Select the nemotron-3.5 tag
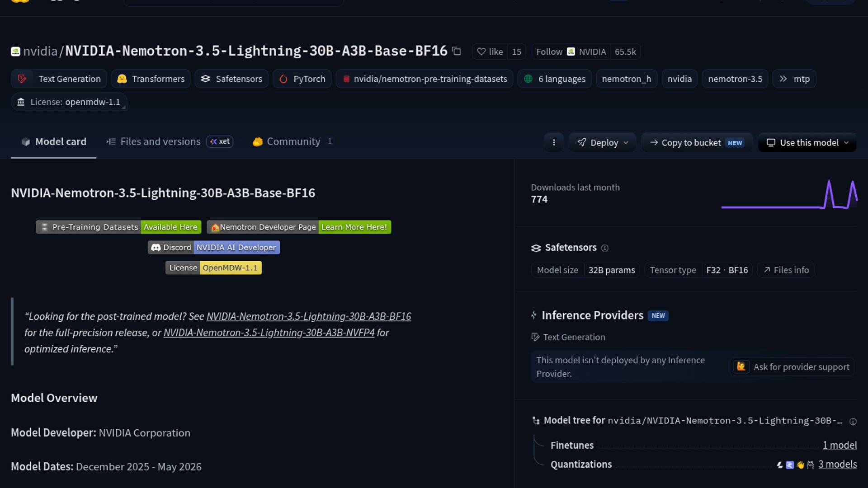 [x=735, y=79]
